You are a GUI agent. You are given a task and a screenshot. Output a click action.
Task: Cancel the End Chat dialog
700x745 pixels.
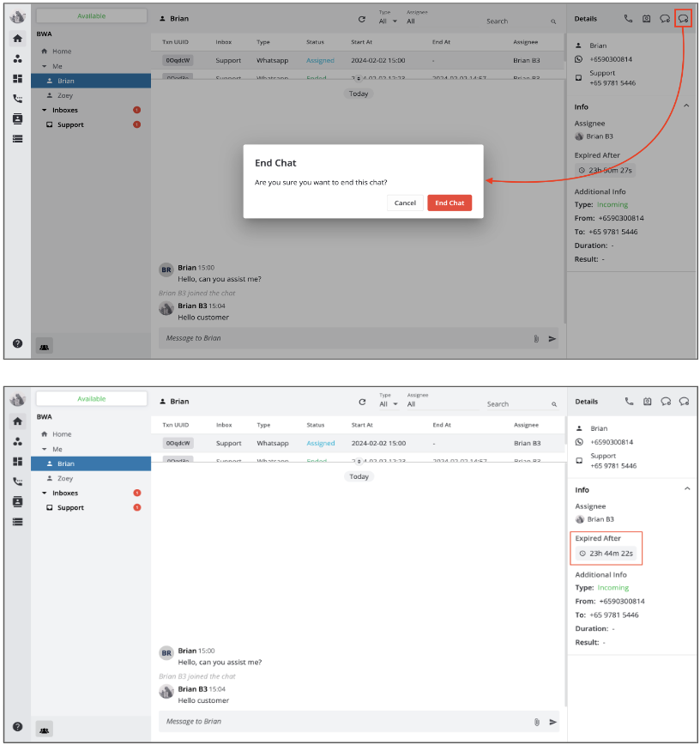405,203
